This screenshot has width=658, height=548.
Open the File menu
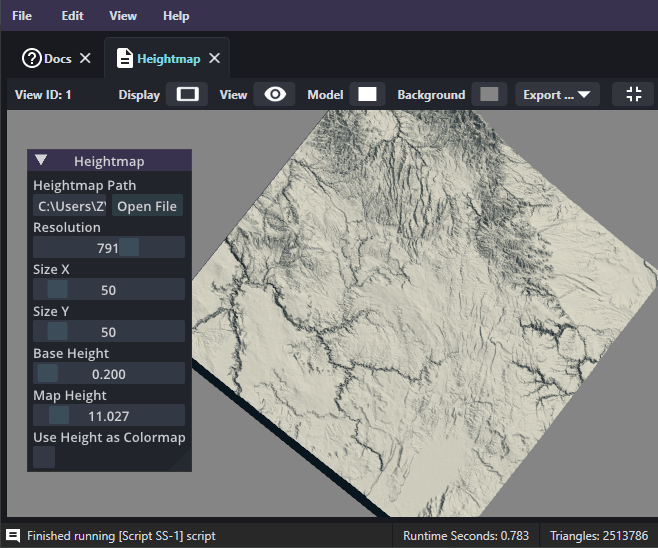click(22, 16)
